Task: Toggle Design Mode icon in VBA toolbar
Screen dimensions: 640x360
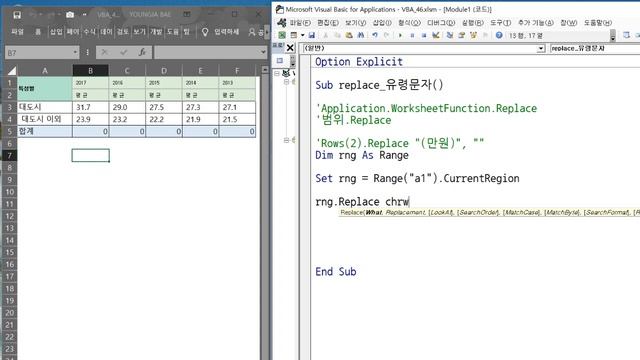Action: pos(436,35)
